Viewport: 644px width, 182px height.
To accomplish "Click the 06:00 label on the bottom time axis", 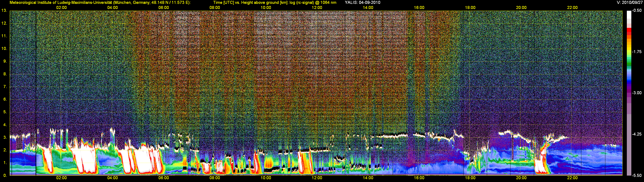I will 164,178.
